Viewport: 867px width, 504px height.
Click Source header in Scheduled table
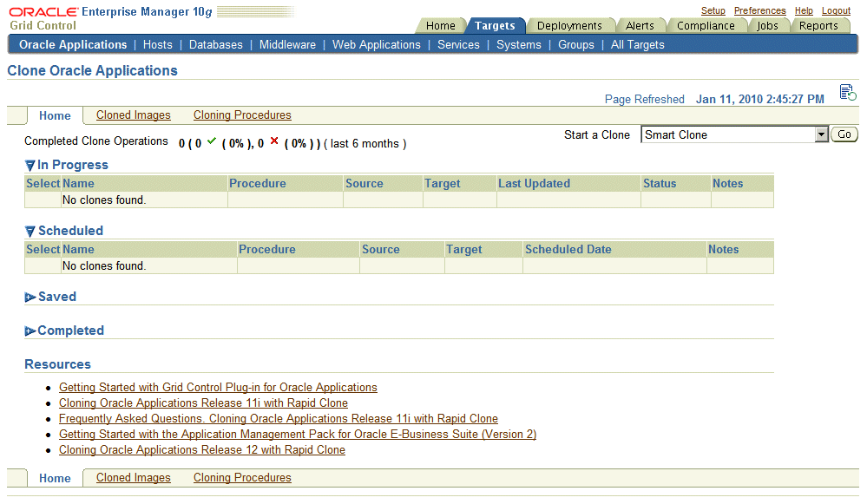(x=381, y=249)
